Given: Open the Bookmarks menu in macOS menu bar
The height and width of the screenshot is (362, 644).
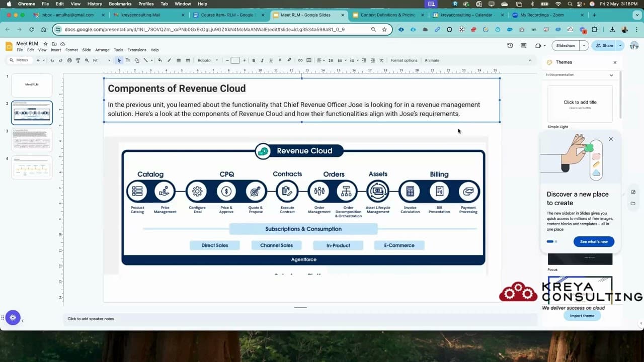Looking at the screenshot, I should tap(120, 4).
